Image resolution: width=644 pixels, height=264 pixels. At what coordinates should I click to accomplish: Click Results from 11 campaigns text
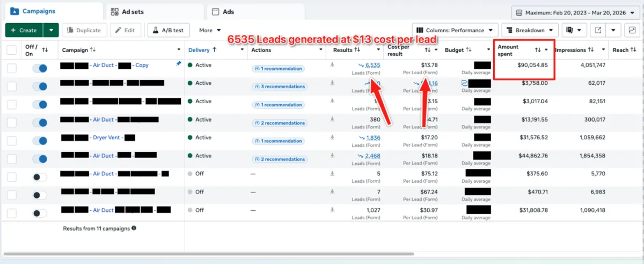(x=97, y=228)
